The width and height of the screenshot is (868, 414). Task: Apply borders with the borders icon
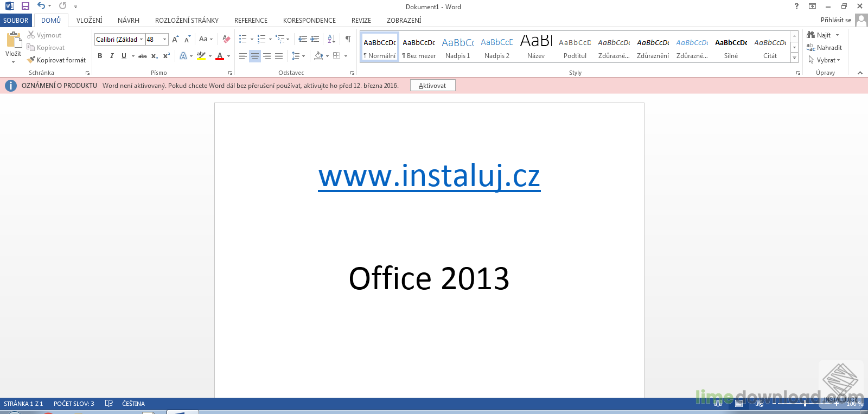coord(337,56)
